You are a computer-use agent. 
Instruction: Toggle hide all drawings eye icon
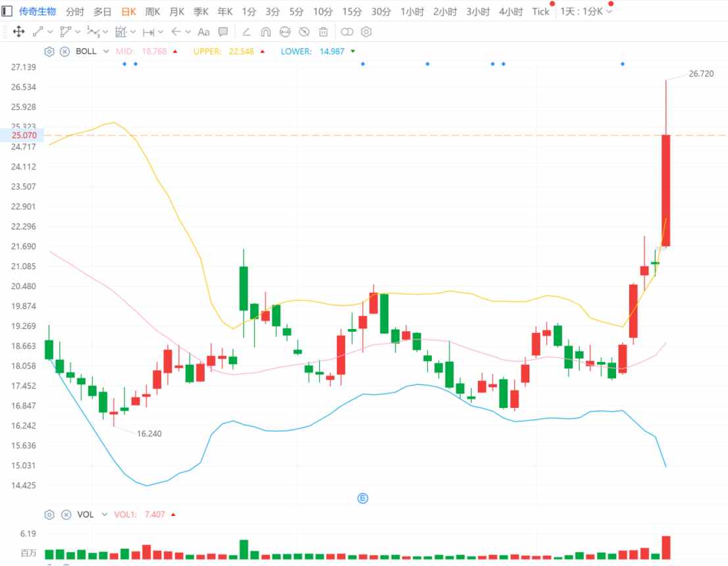(x=304, y=32)
